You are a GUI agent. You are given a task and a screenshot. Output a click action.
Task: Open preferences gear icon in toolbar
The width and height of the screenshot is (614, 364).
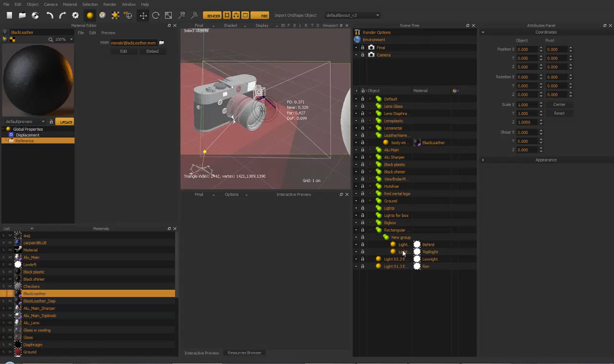click(75, 15)
